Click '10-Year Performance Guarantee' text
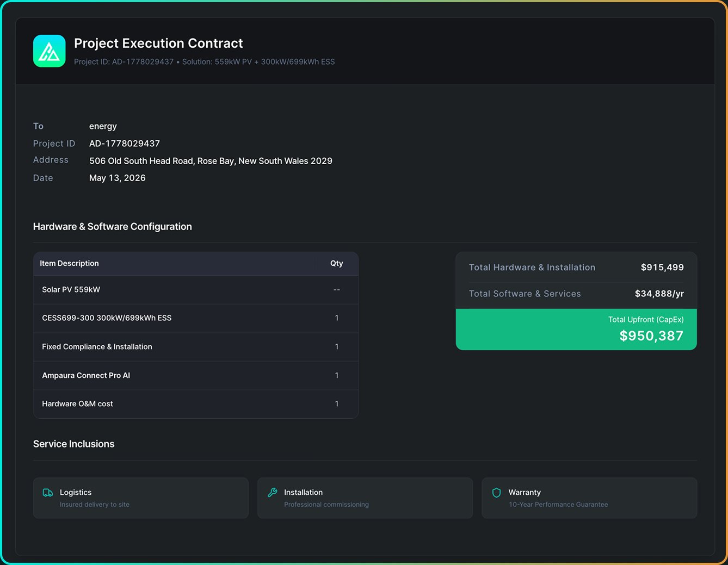Viewport: 728px width, 565px height. click(558, 505)
